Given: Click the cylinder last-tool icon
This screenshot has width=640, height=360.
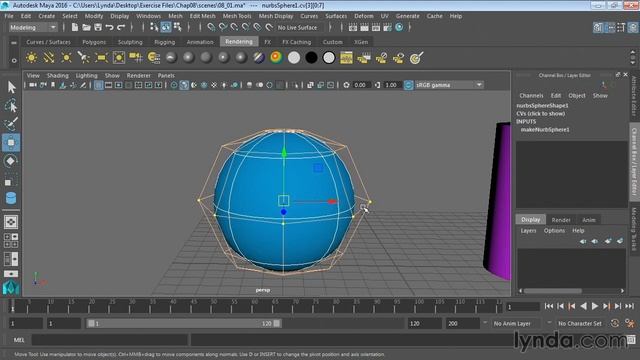Looking at the screenshot, I should (11, 198).
